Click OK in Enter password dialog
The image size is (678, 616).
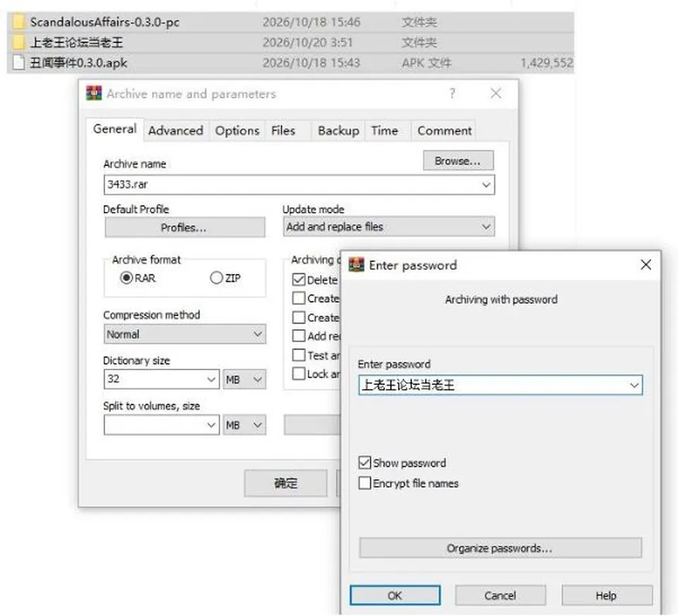pos(395,596)
